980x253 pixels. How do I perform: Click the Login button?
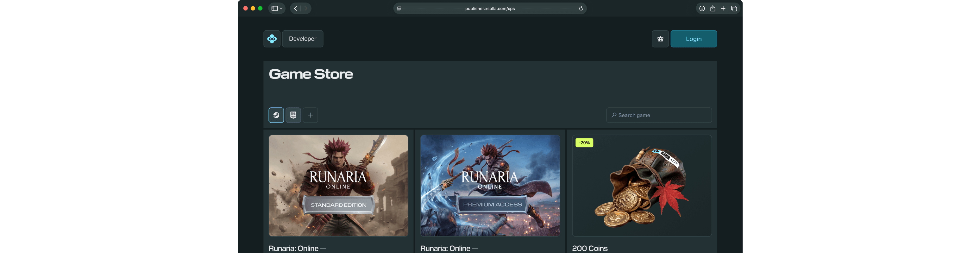(694, 39)
